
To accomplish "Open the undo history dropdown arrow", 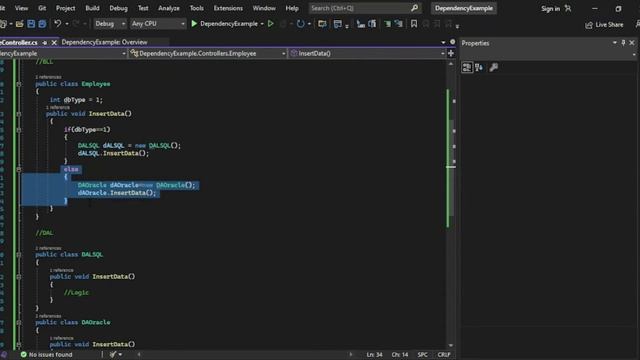I will click(67, 24).
